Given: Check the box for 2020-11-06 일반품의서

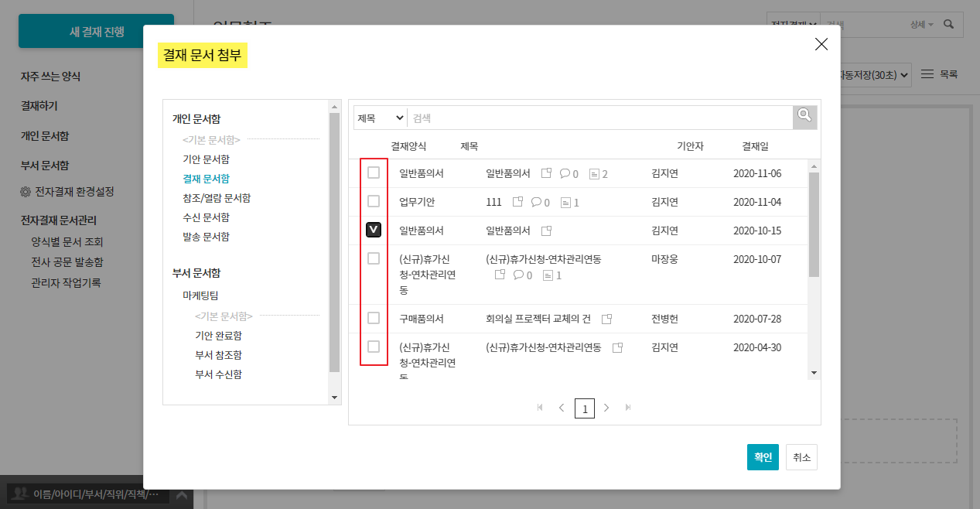Looking at the screenshot, I should tap(374, 173).
